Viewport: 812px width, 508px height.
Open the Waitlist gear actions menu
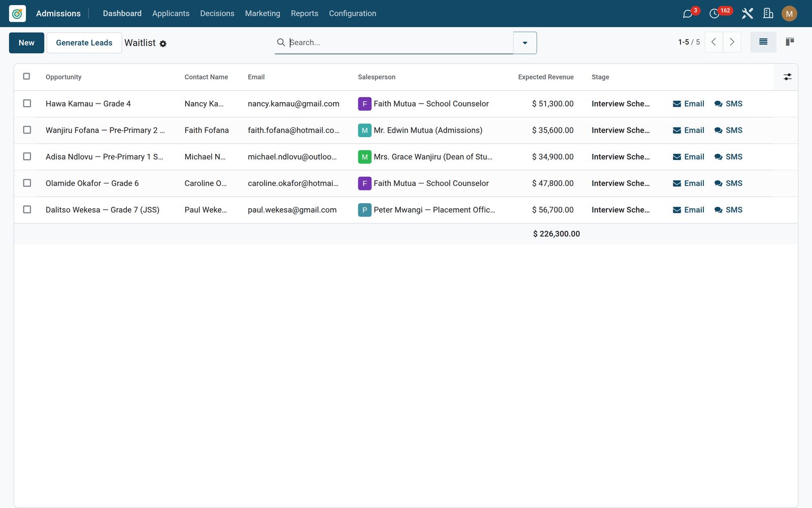(163, 44)
